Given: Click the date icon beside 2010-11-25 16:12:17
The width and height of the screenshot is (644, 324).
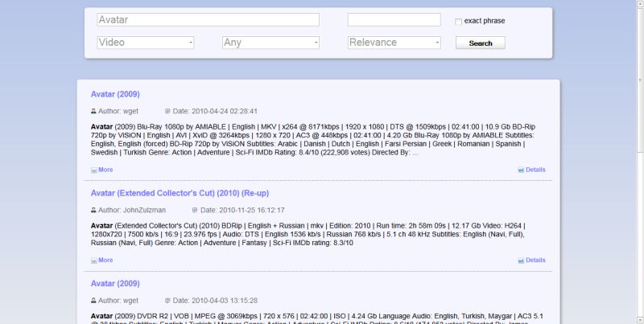Looking at the screenshot, I should [x=195, y=210].
